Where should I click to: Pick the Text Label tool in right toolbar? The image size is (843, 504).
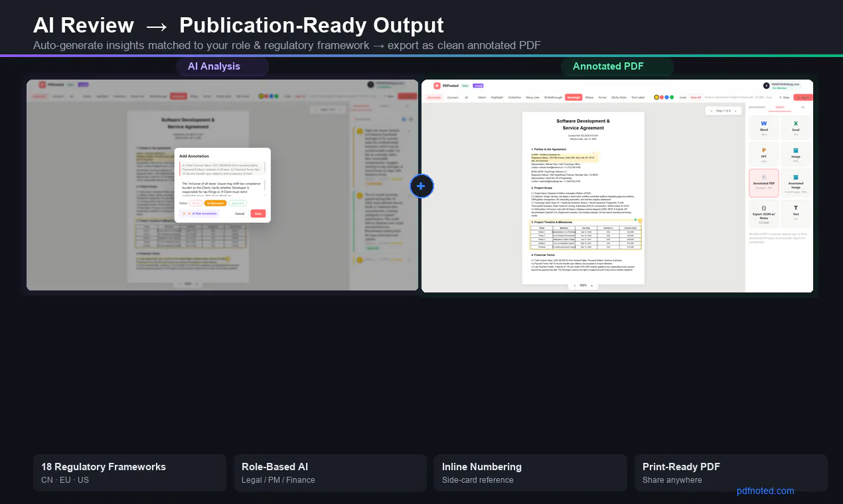coord(638,97)
